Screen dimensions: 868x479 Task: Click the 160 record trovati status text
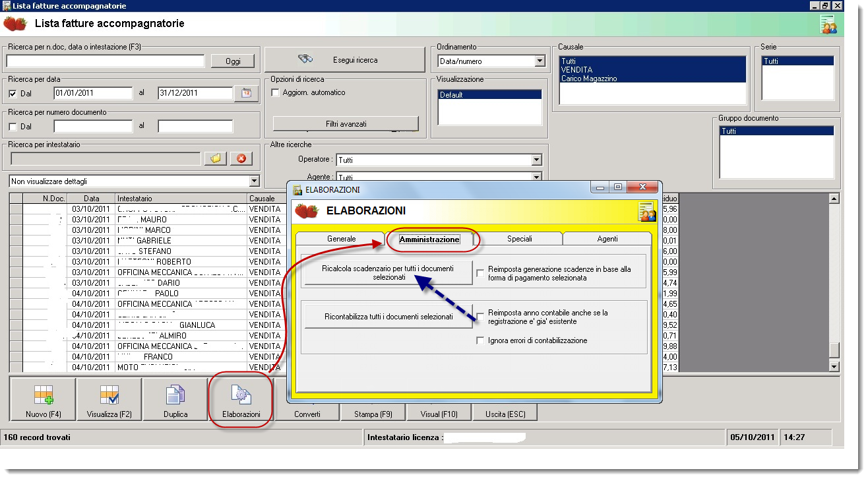point(37,437)
